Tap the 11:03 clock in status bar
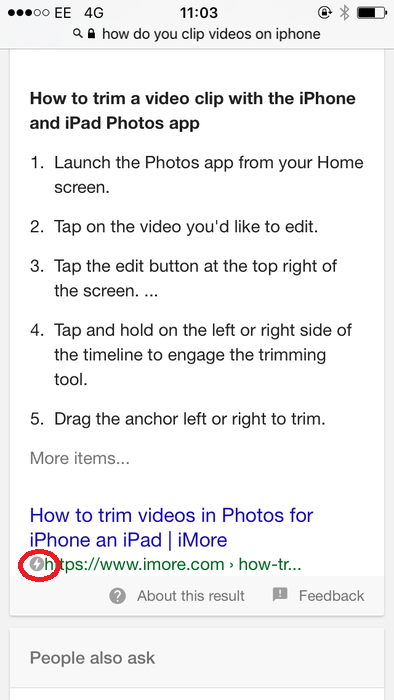Viewport: 394px width, 700px height. pos(199,13)
